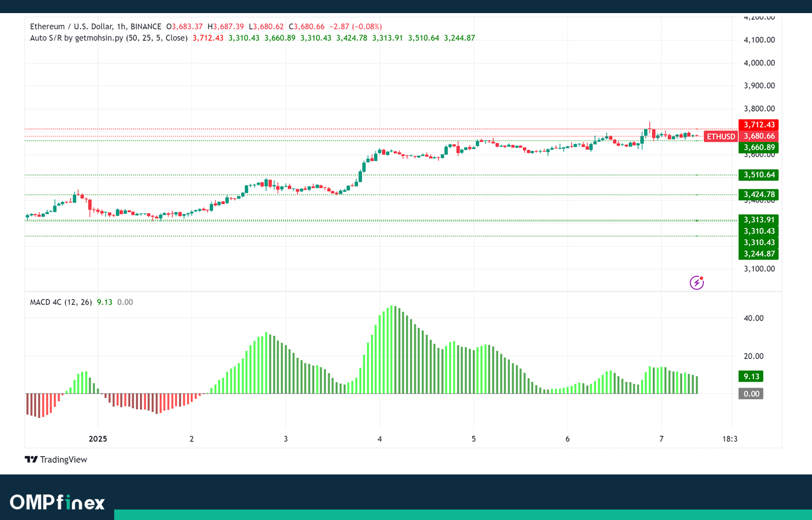This screenshot has width=812, height=520.
Task: Click the 40.00 MACD scale value
Action: coord(753,318)
